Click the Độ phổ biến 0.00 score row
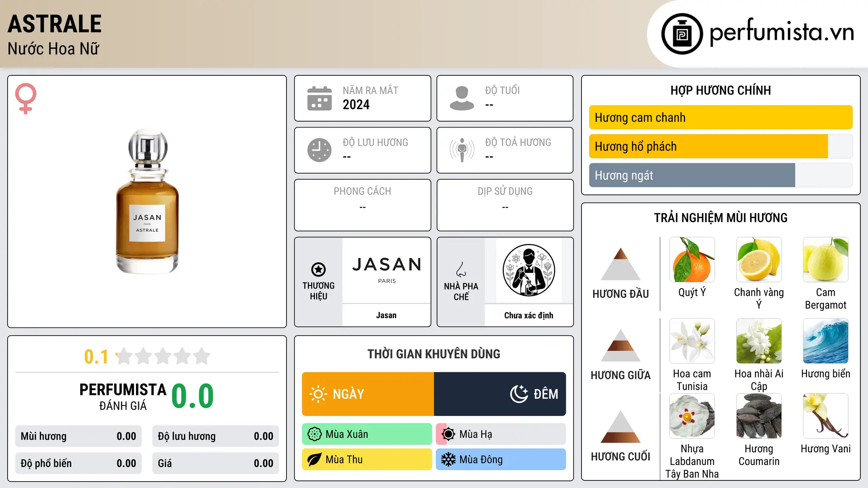868x488 pixels. coord(78,463)
